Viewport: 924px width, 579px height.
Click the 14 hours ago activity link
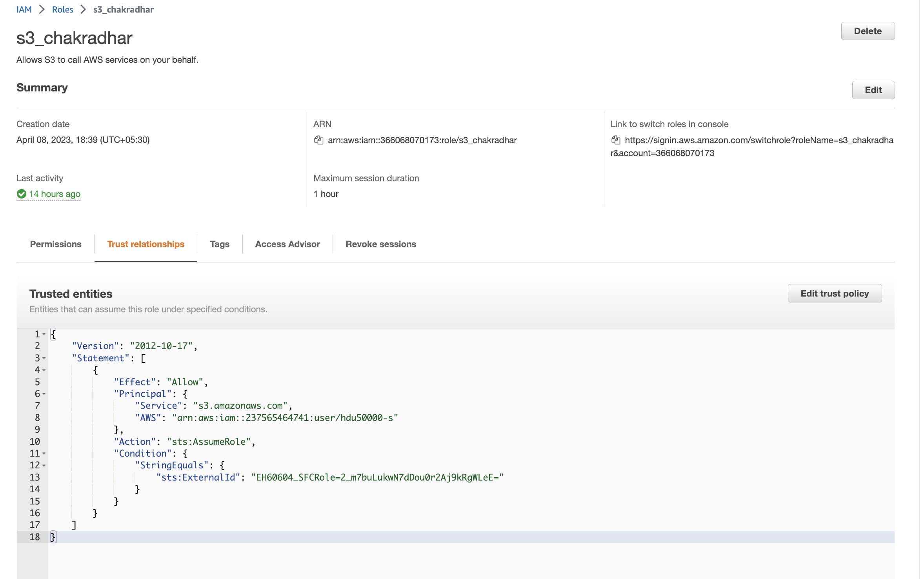55,194
